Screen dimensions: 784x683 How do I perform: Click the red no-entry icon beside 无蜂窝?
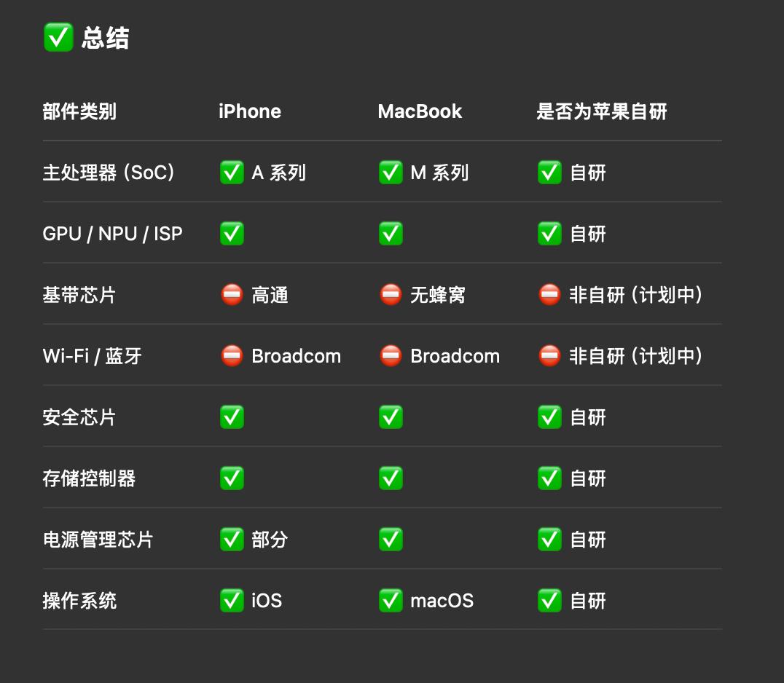click(x=391, y=295)
